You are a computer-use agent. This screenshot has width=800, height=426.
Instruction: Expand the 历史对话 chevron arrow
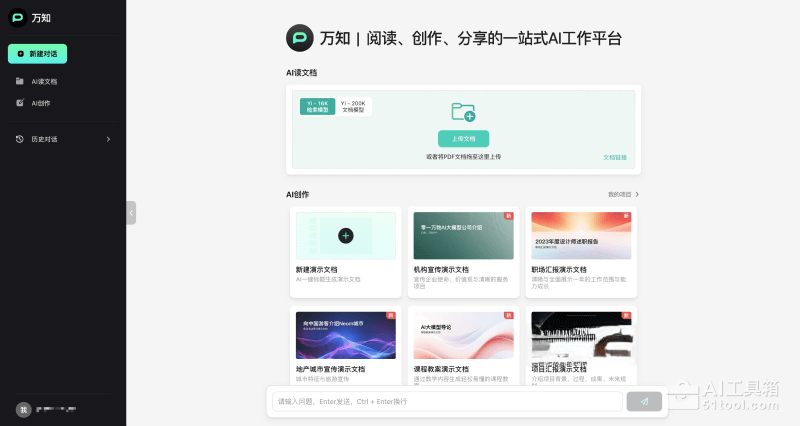108,139
